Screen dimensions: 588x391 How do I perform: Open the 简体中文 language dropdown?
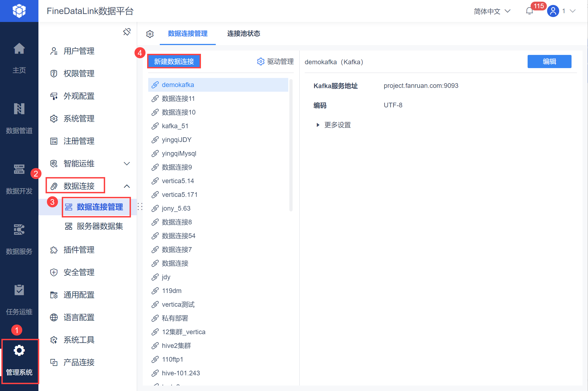click(x=492, y=11)
